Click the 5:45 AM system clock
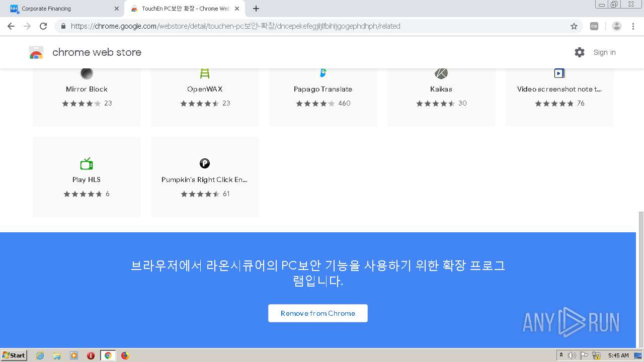This screenshot has width=644, height=362. [618, 355]
